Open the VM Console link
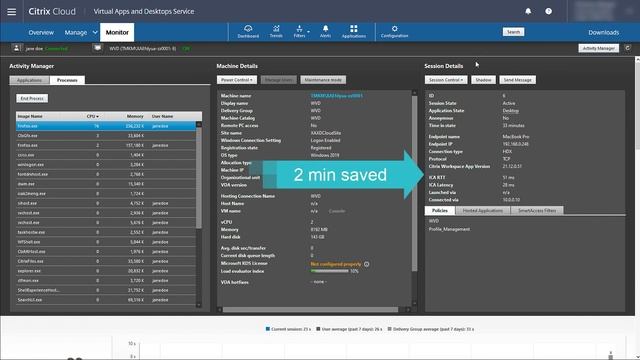 click(x=337, y=211)
